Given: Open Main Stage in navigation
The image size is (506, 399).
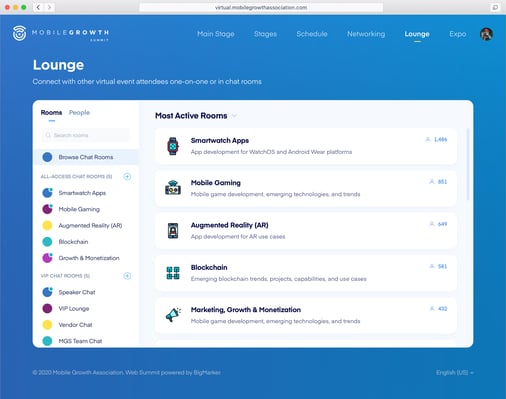Looking at the screenshot, I should (216, 34).
